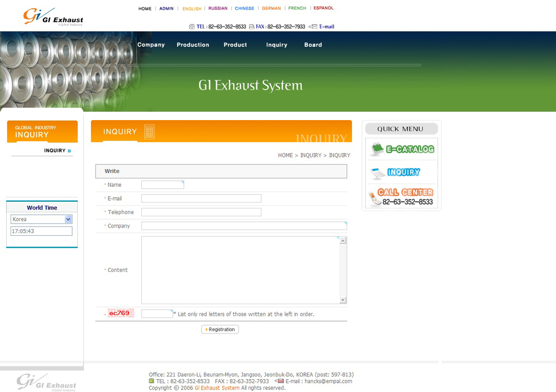Open the E-Catalog quick menu icon
The height and width of the screenshot is (392, 556).
[x=401, y=149]
